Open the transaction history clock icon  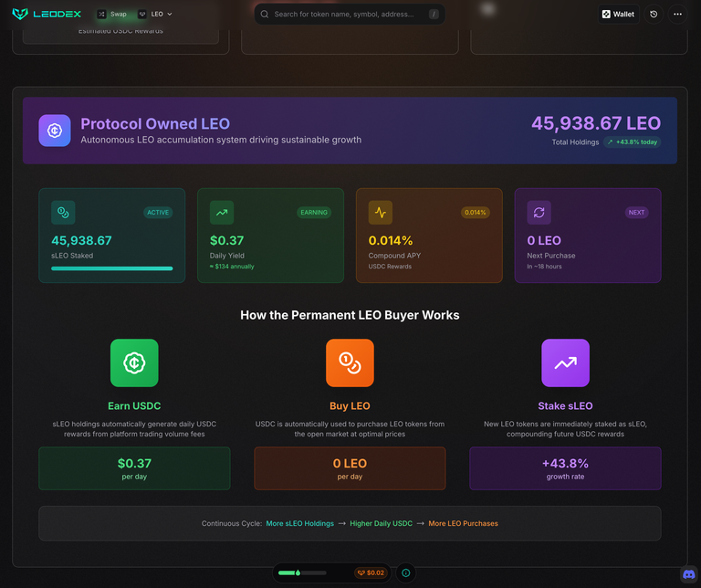654,15
